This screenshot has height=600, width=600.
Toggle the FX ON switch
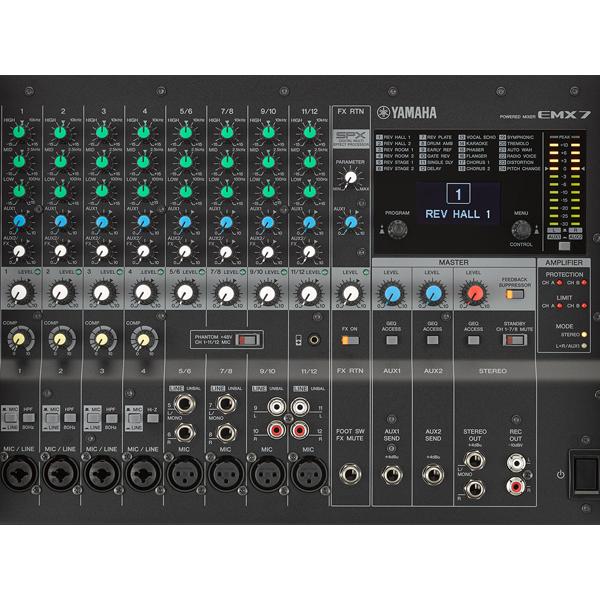pyautogui.click(x=350, y=340)
